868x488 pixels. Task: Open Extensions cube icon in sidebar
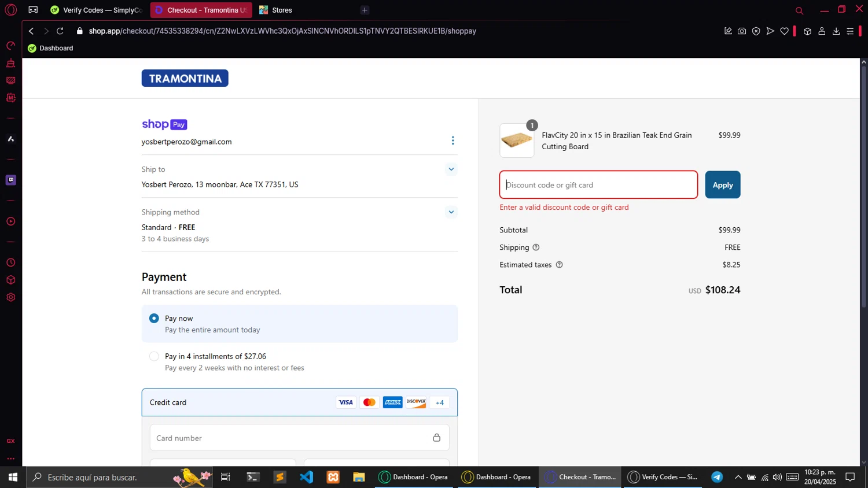(10, 280)
